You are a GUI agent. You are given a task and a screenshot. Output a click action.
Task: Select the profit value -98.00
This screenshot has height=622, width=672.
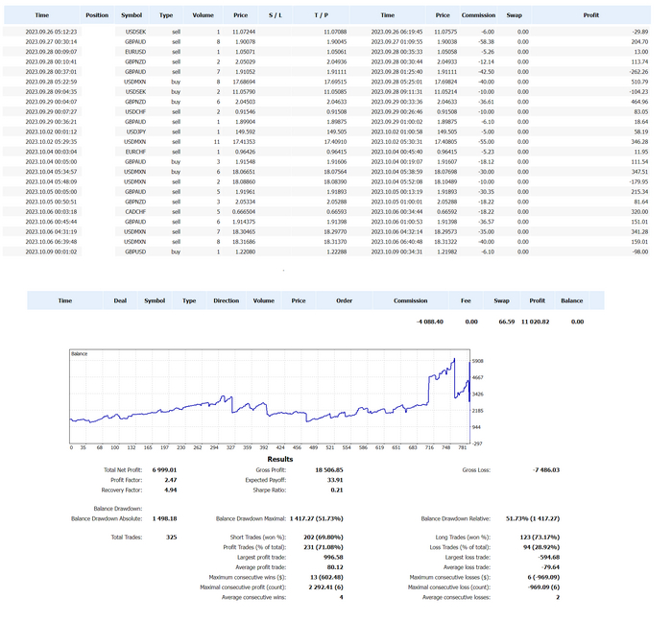640,251
